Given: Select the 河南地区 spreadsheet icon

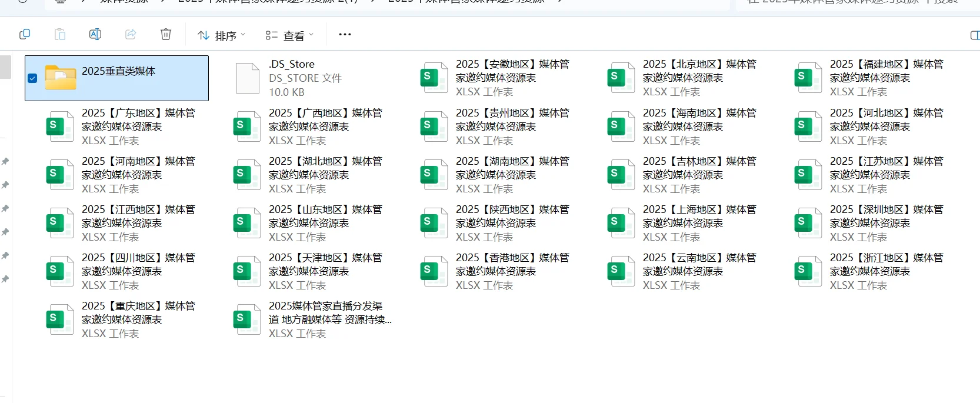Looking at the screenshot, I should tap(60, 175).
